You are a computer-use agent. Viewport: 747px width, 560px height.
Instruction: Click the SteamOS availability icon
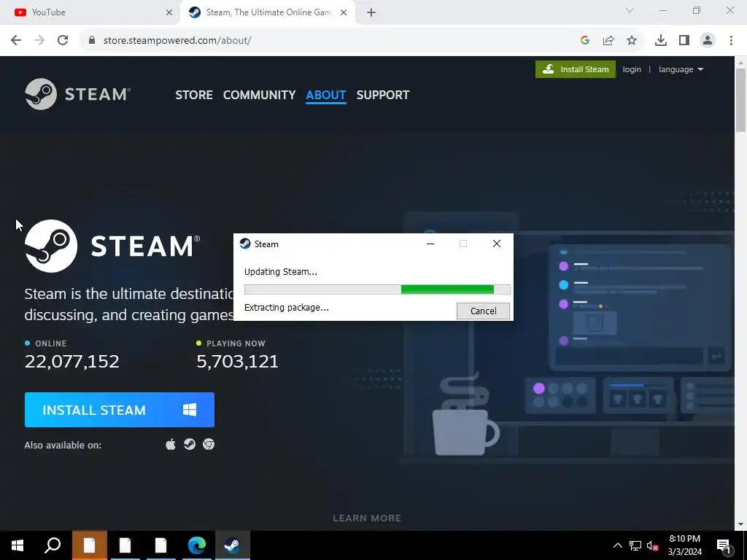tap(190, 444)
